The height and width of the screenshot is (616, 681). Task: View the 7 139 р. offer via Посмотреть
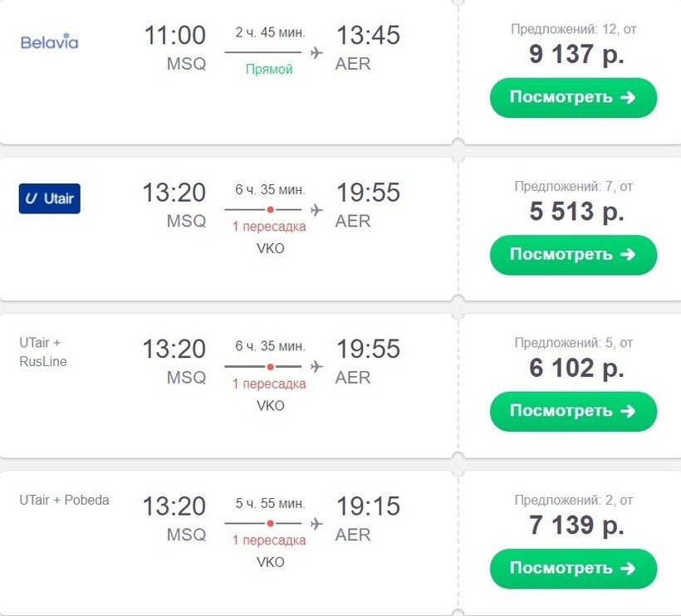click(573, 569)
